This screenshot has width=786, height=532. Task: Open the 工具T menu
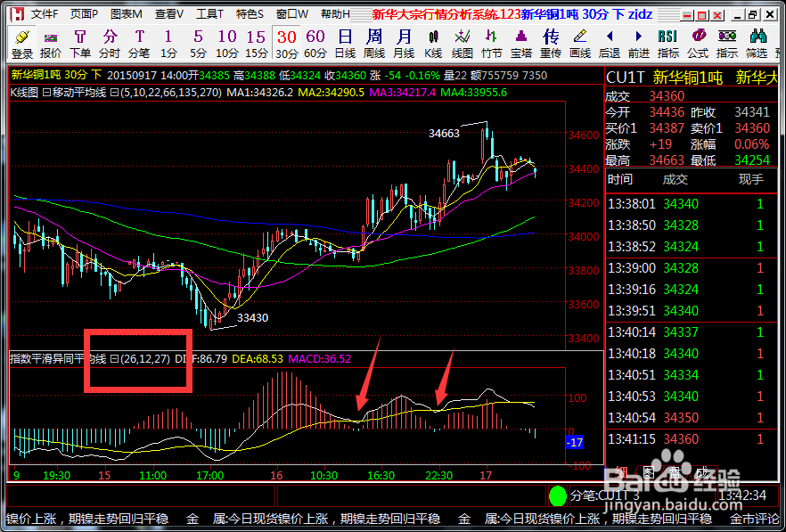pos(209,14)
